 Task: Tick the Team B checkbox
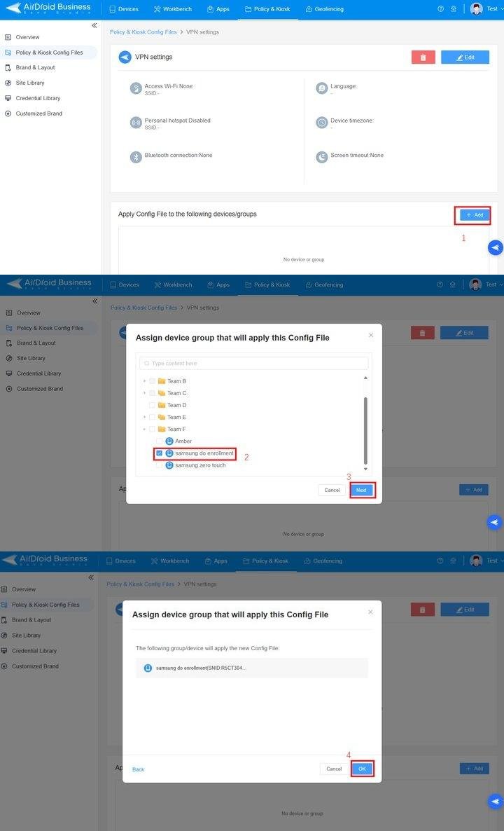coord(153,381)
